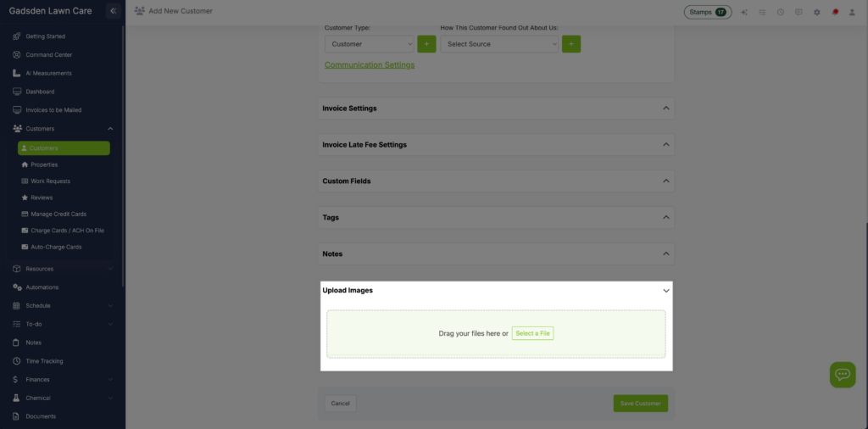
Task: Open the Select Source dropdown
Action: [x=499, y=44]
